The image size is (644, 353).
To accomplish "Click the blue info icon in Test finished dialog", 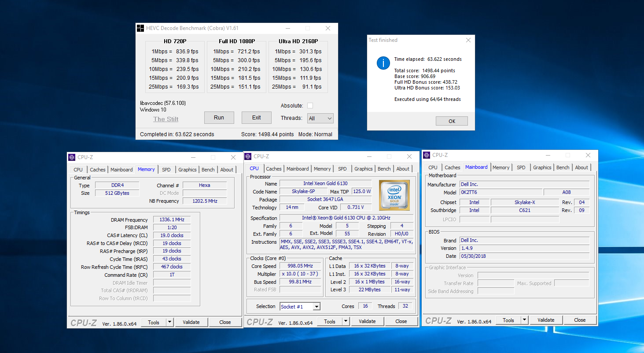I will click(383, 63).
